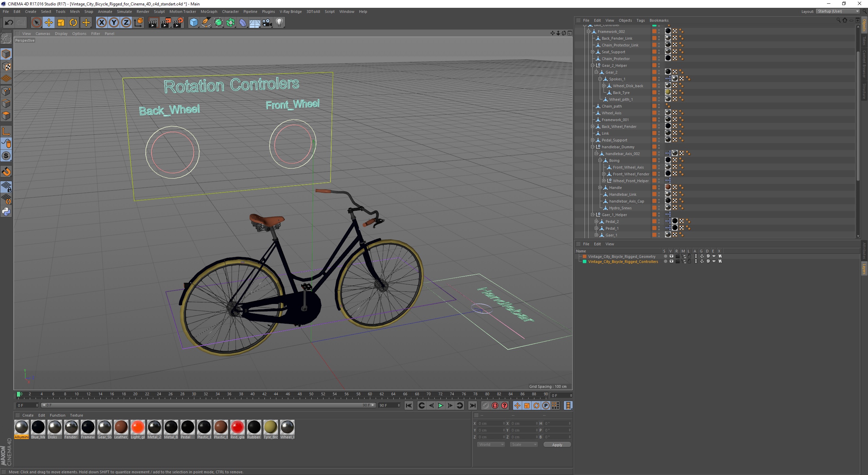Select the Red_gla material swatch
The width and height of the screenshot is (868, 475).
(x=237, y=430)
